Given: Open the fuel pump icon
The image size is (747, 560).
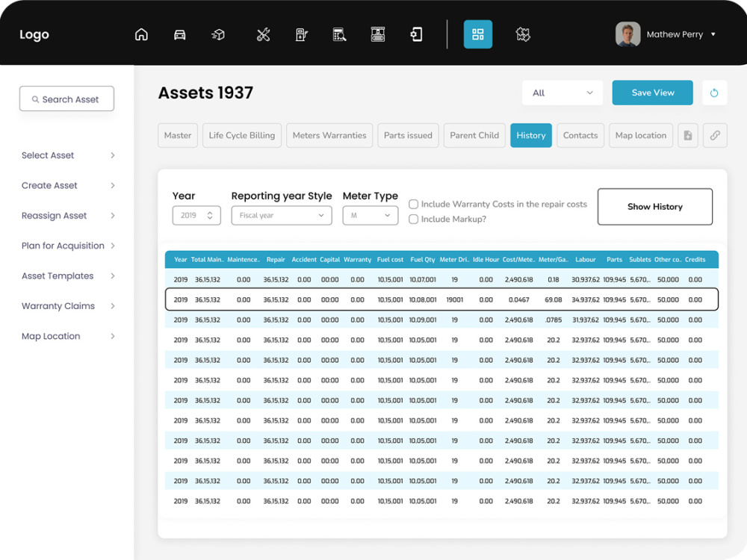Looking at the screenshot, I should coord(302,34).
